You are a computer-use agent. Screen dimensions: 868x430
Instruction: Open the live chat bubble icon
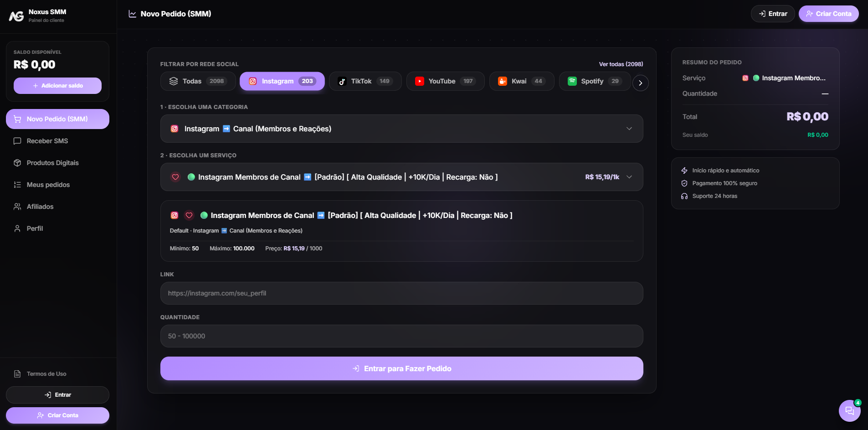pos(849,411)
